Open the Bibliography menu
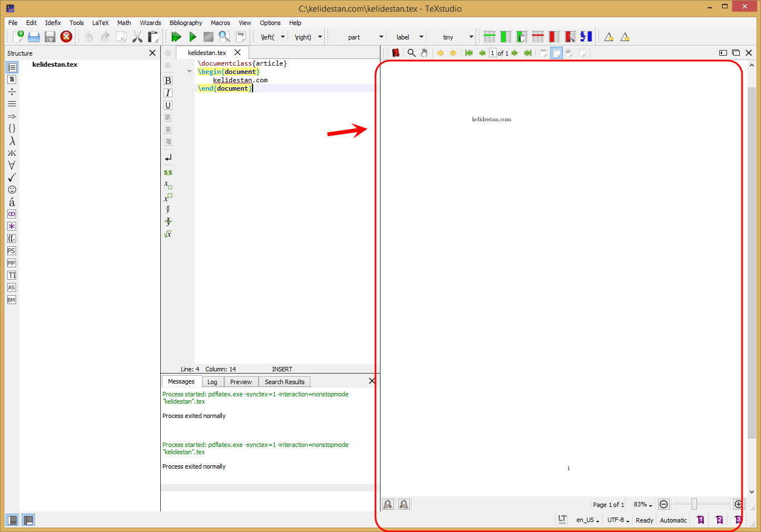Image resolution: width=761 pixels, height=532 pixels. click(x=186, y=23)
